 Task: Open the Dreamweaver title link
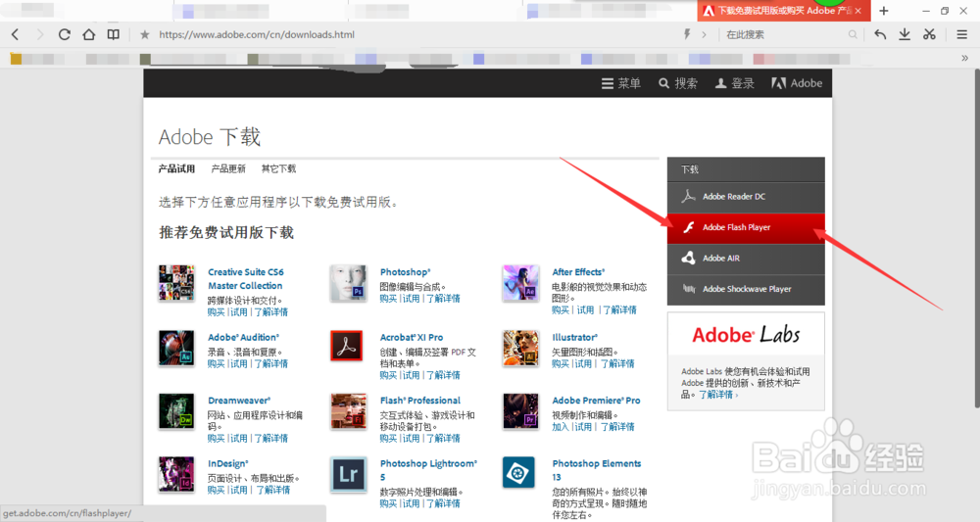coord(239,401)
